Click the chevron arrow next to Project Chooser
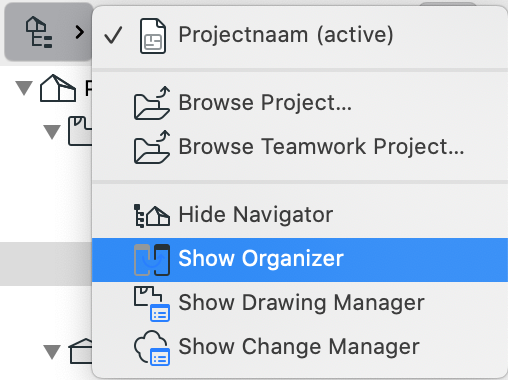 pos(79,32)
